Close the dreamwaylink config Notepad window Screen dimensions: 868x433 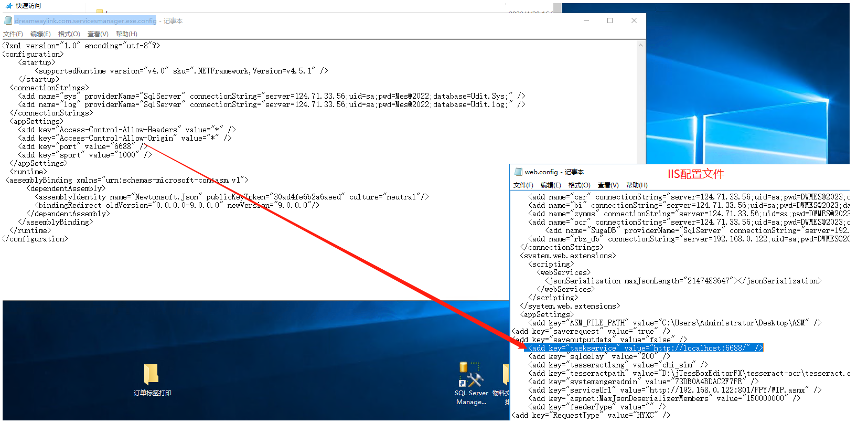634,20
